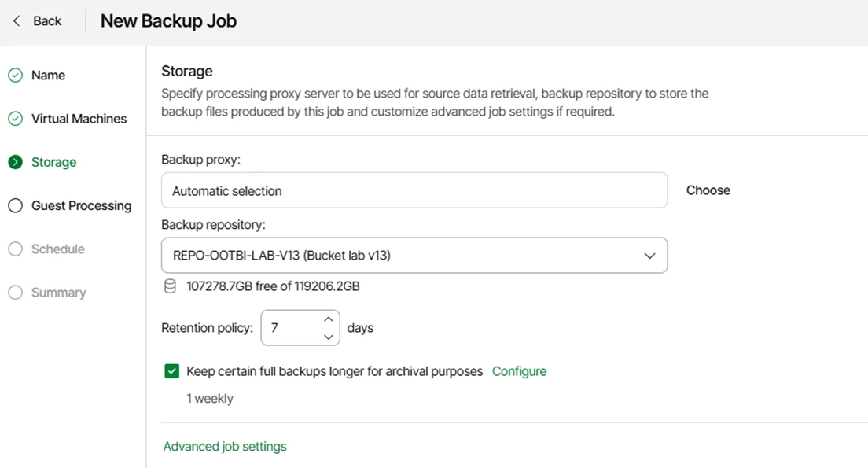The height and width of the screenshot is (468, 868).
Task: Open Advanced job settings link
Action: click(x=225, y=447)
